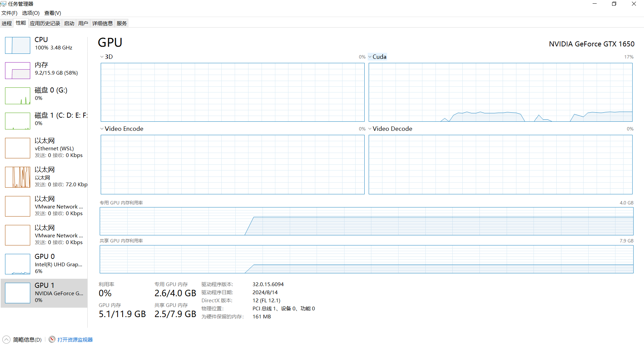Click the 打开资源监视器 link

pyautogui.click(x=75, y=340)
